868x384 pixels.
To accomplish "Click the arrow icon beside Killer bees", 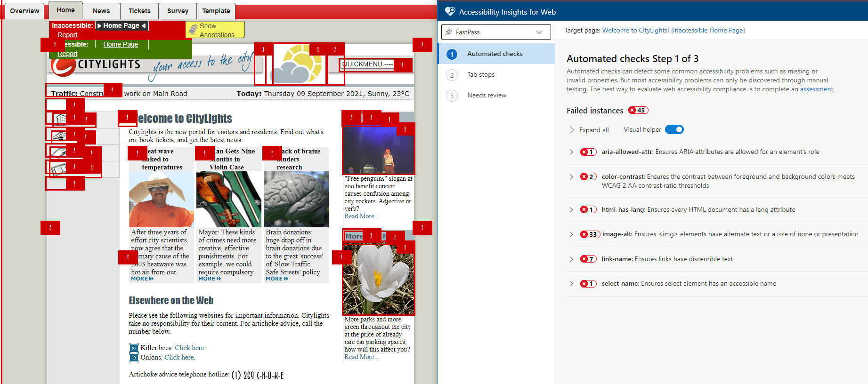I will point(134,348).
